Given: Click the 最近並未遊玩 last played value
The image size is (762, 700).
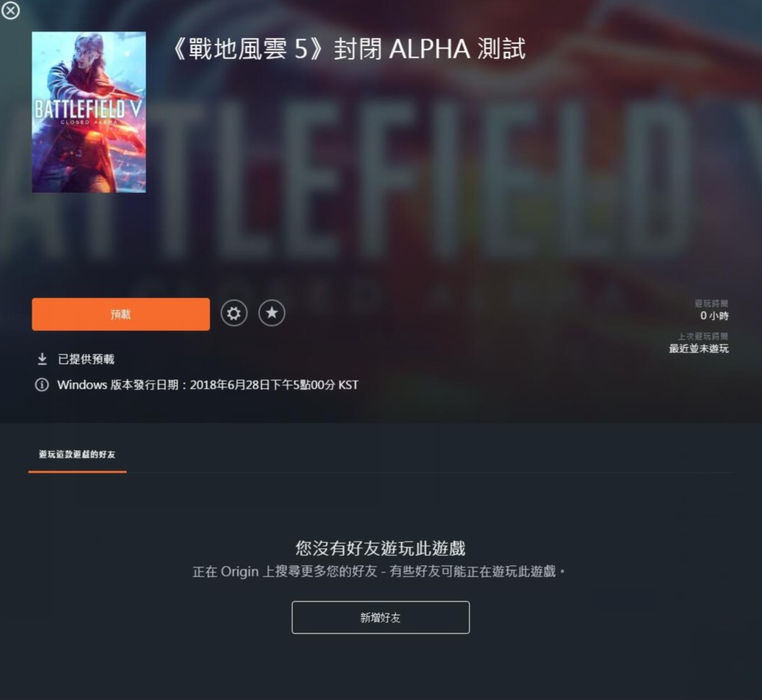Looking at the screenshot, I should 699,349.
